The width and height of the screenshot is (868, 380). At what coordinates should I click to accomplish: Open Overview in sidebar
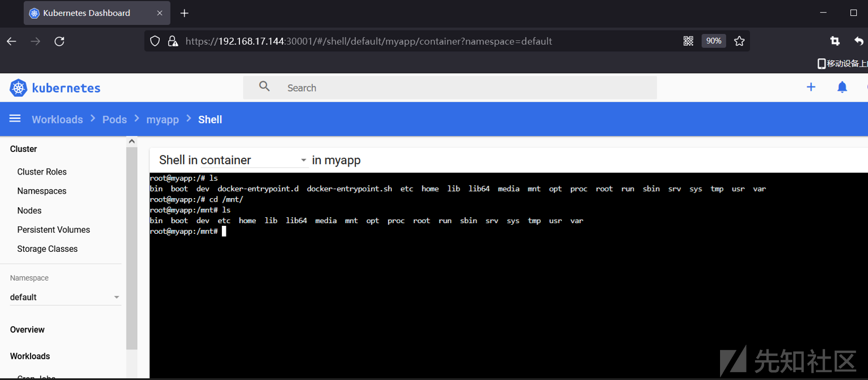[27, 330]
